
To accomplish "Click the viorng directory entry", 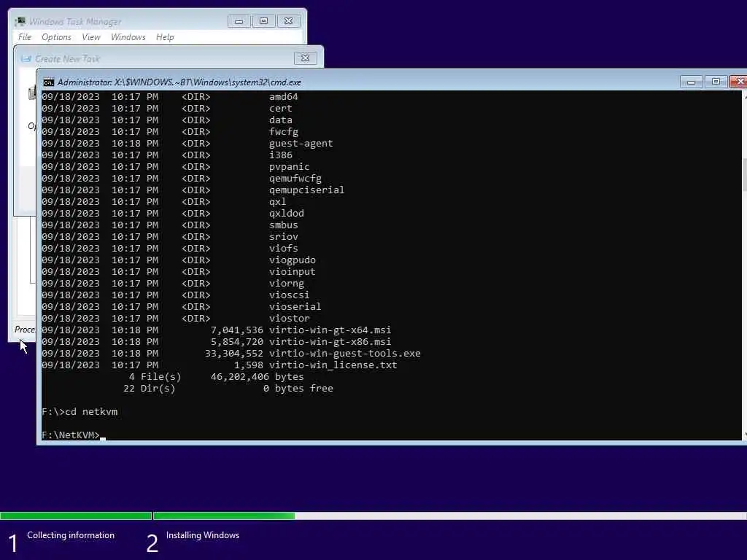I will 286,284.
